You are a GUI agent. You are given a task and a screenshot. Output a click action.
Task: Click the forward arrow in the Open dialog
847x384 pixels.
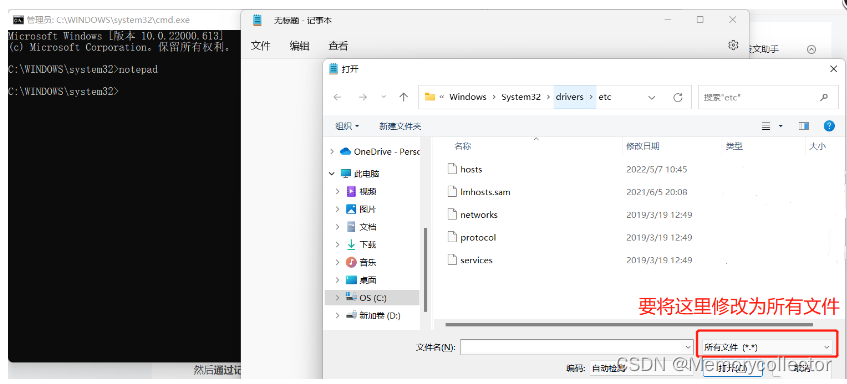point(363,97)
